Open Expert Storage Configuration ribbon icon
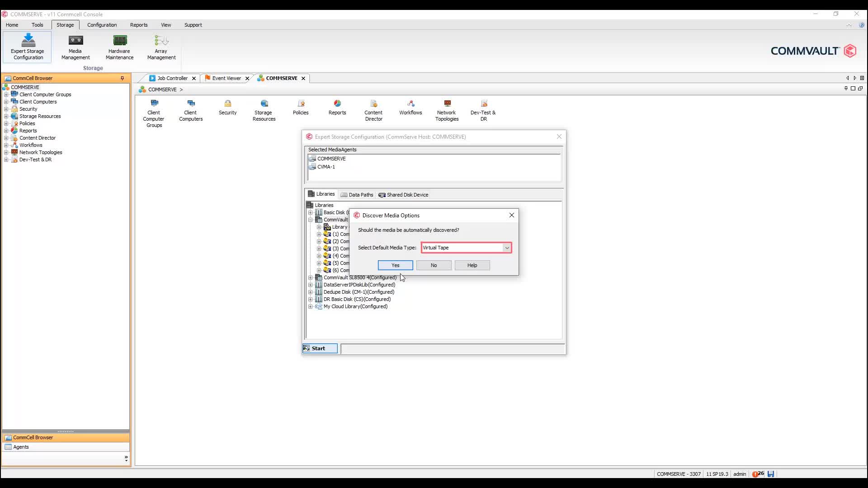The image size is (868, 488). (28, 46)
